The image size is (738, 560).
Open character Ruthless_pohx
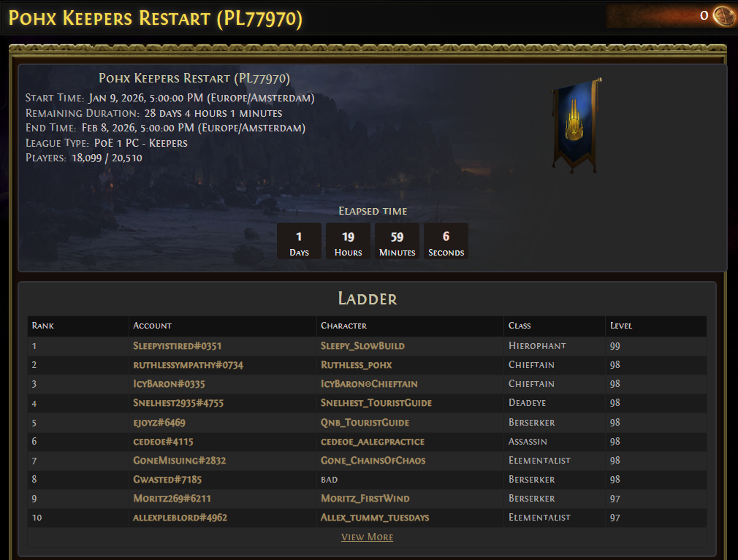tap(356, 365)
